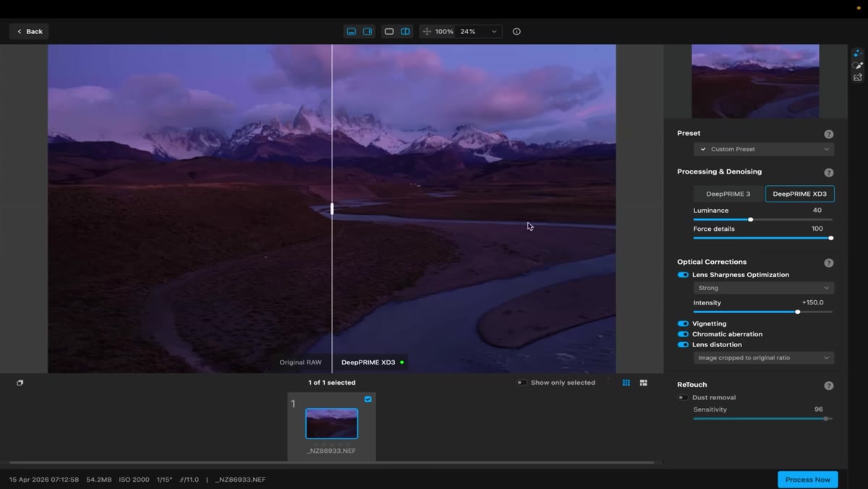Select the sparkle corrections tool icon
This screenshot has width=868, height=489.
(x=858, y=54)
